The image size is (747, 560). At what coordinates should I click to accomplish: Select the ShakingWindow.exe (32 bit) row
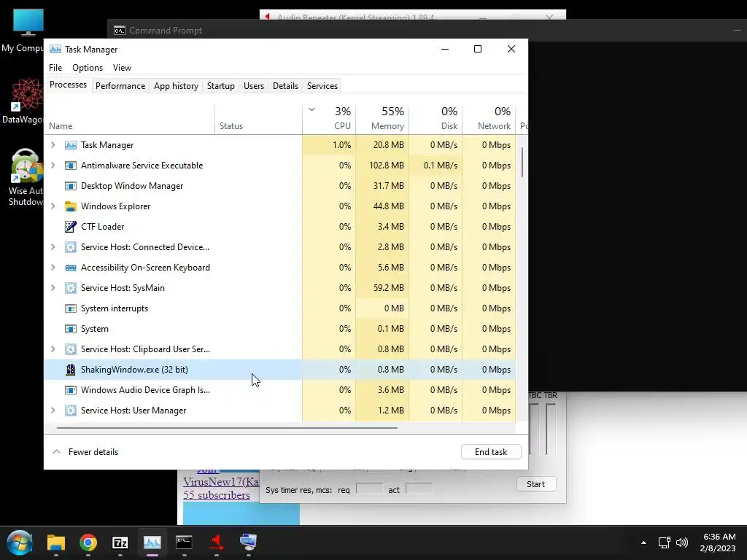[x=279, y=370]
